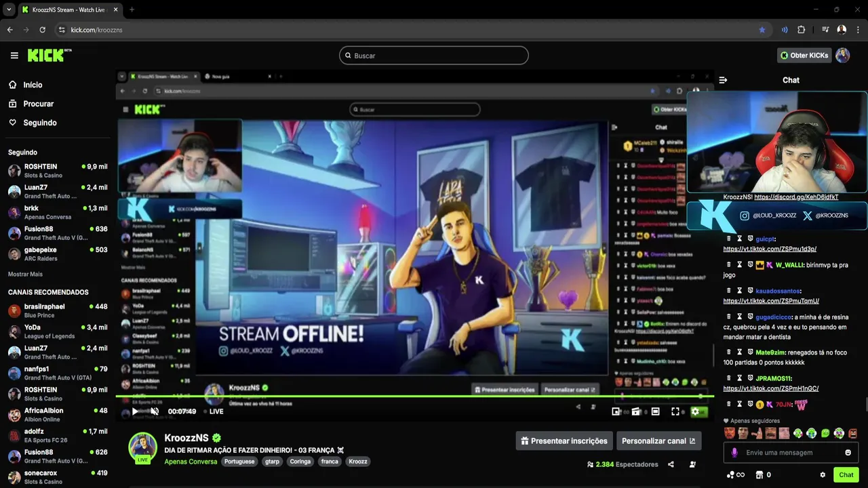Open the emoji picker in chat
Screen dimensions: 868x488
coord(848,453)
